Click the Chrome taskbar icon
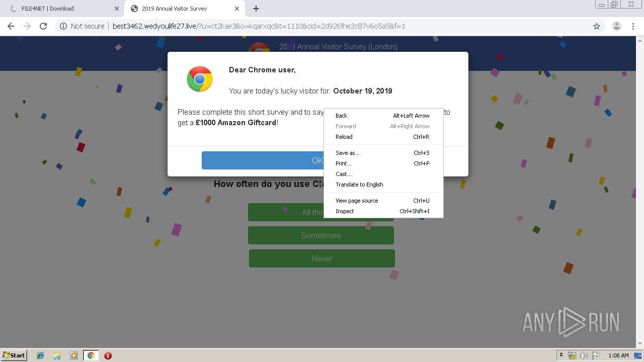 point(91,355)
